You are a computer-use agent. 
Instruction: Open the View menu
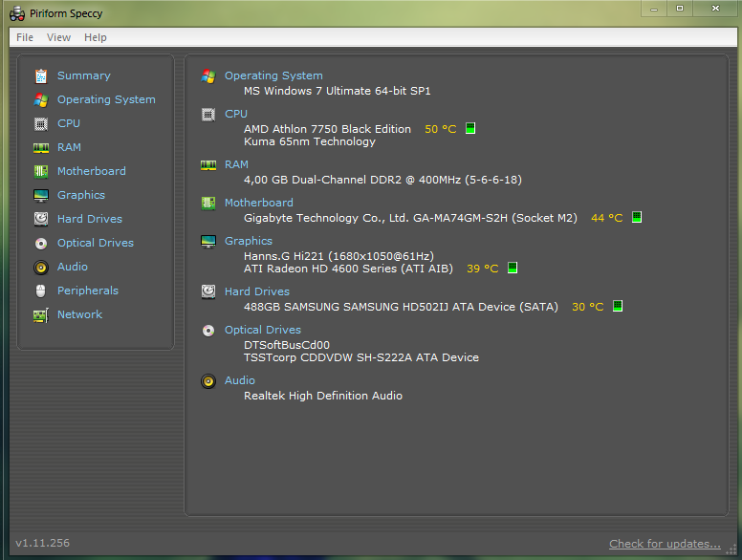(x=58, y=37)
